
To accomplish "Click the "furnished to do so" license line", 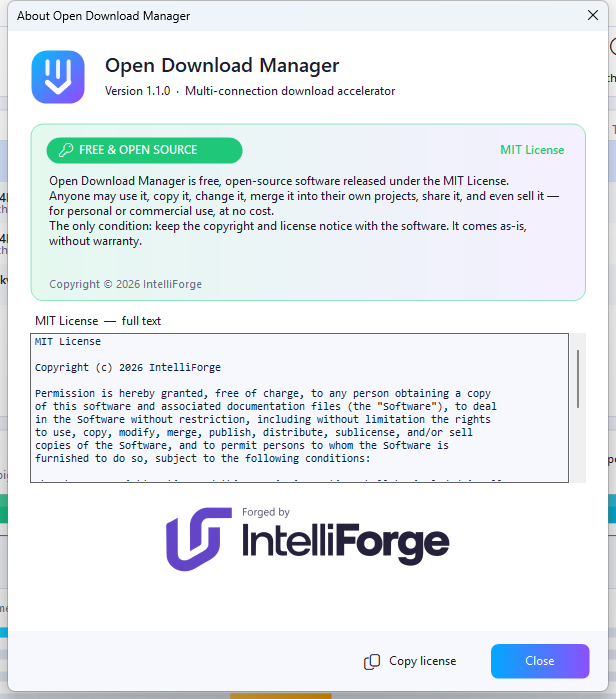I will (x=202, y=458).
